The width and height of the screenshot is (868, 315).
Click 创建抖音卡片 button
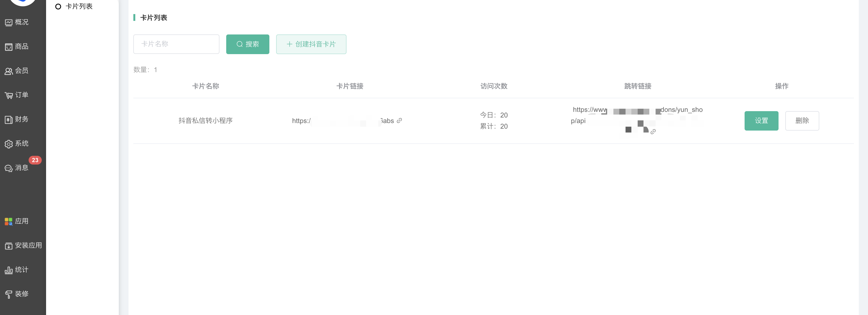tap(311, 44)
